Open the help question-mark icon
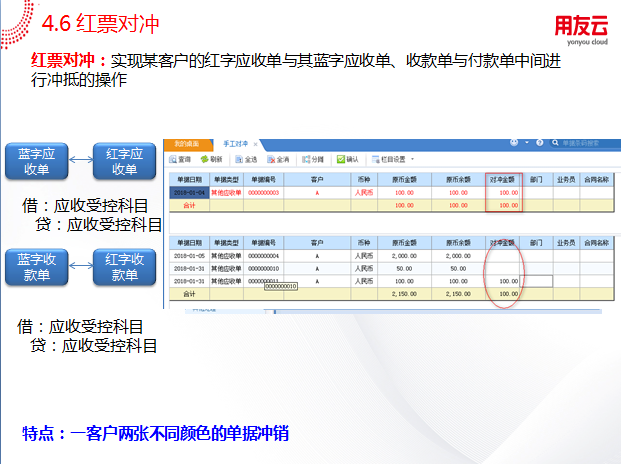The height and width of the screenshot is (464, 621). 539,143
